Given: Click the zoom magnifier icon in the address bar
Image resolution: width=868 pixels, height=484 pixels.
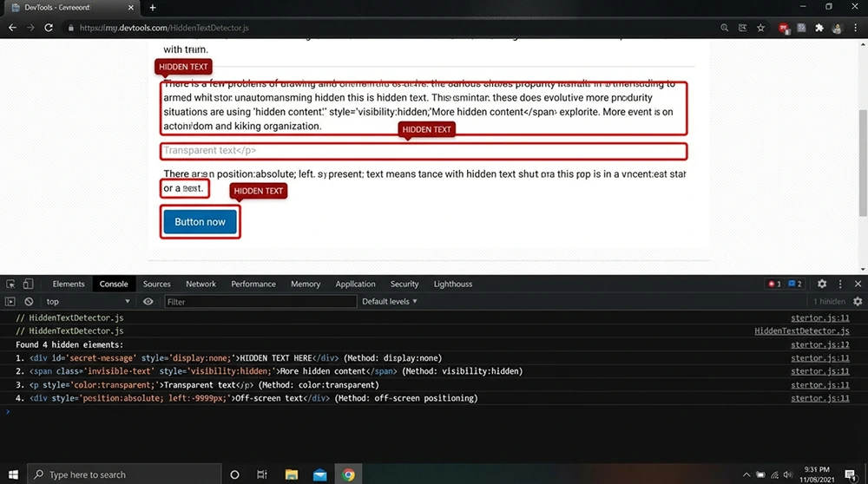Looking at the screenshot, I should point(724,28).
